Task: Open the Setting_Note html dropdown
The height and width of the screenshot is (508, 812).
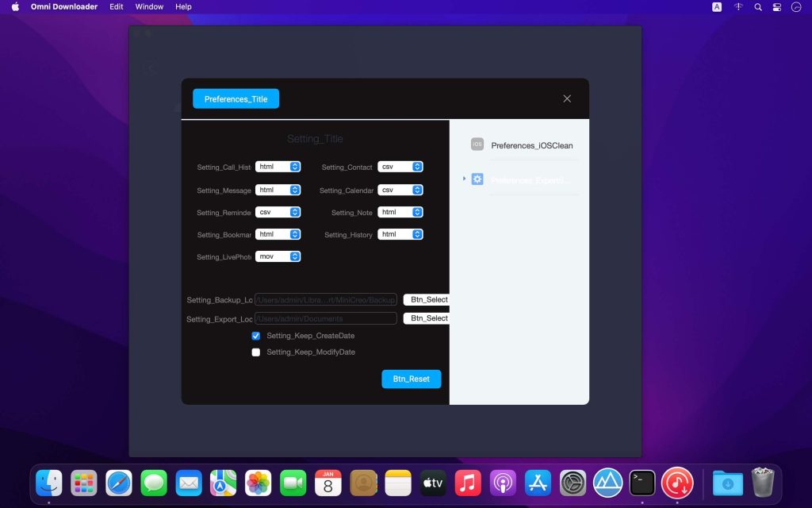Action: (x=400, y=212)
